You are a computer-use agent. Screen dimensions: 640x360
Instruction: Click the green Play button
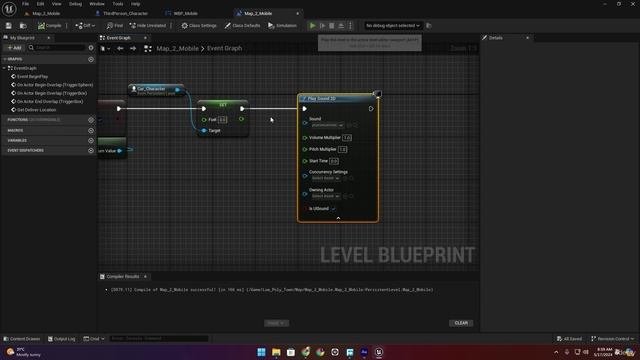[313, 26]
